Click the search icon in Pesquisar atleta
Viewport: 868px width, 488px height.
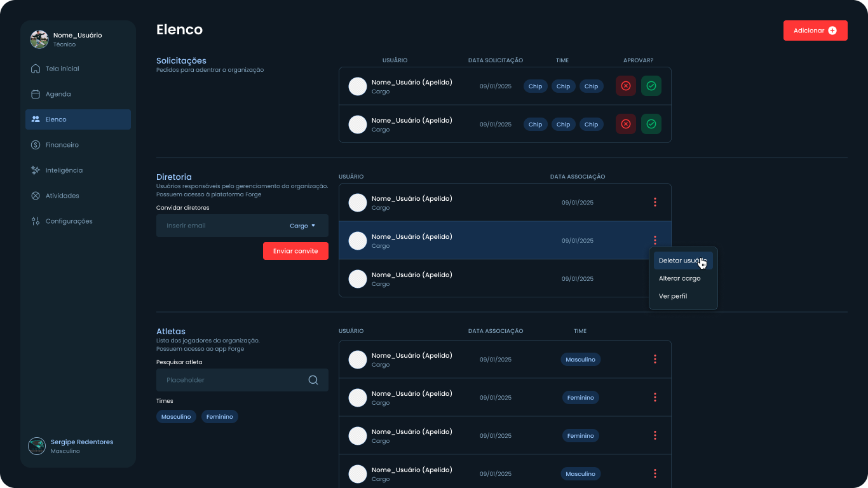pyautogui.click(x=313, y=380)
